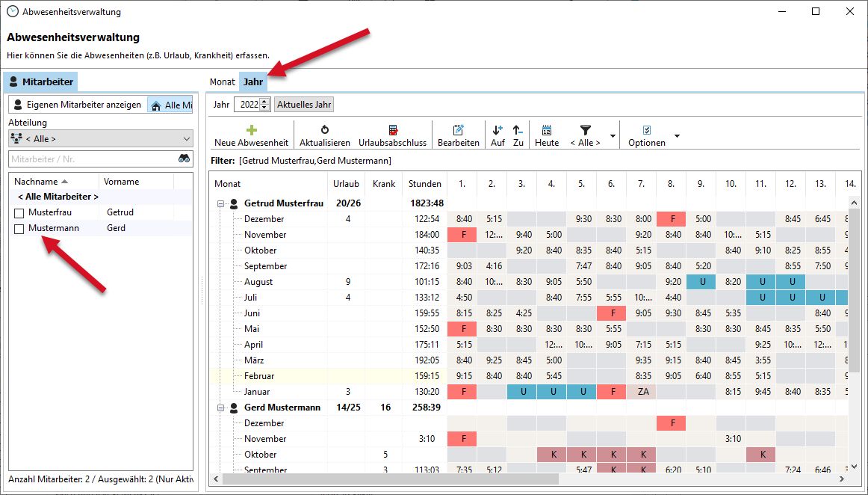Viewport: 868px width, 495px height.
Task: Open the Optionen dropdown arrow
Action: tap(677, 136)
